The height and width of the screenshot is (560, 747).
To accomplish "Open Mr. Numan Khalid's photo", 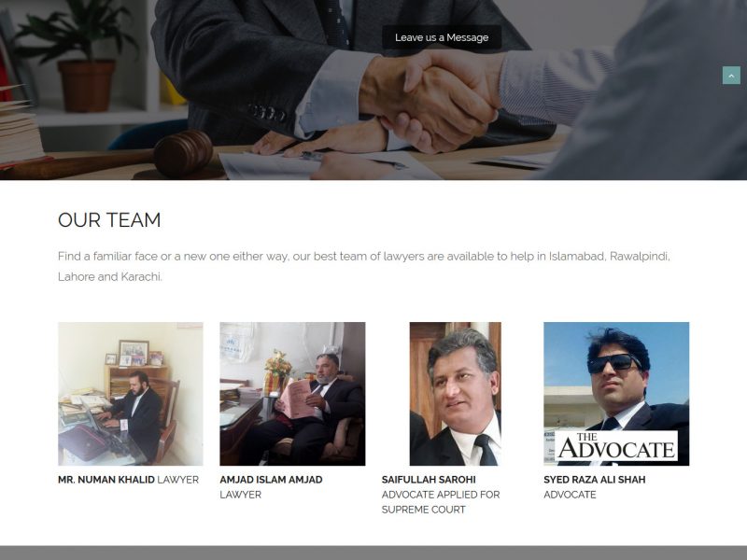I will pyautogui.click(x=131, y=394).
